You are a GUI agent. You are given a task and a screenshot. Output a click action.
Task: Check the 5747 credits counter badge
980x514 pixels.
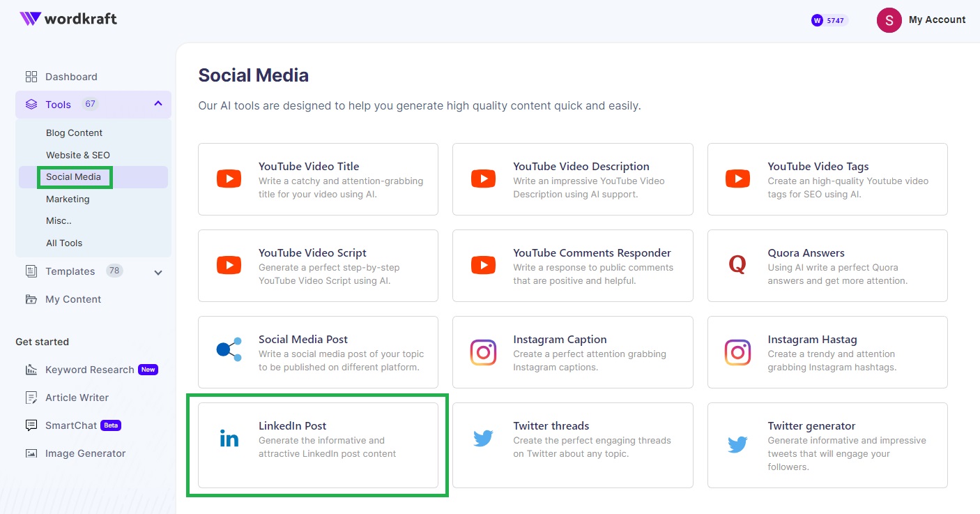828,20
